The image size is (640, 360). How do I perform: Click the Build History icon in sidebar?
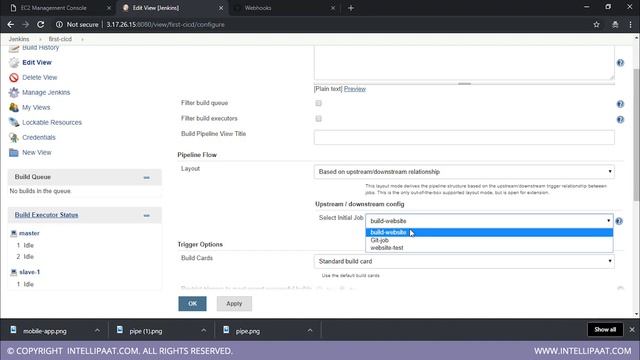pyautogui.click(x=14, y=49)
